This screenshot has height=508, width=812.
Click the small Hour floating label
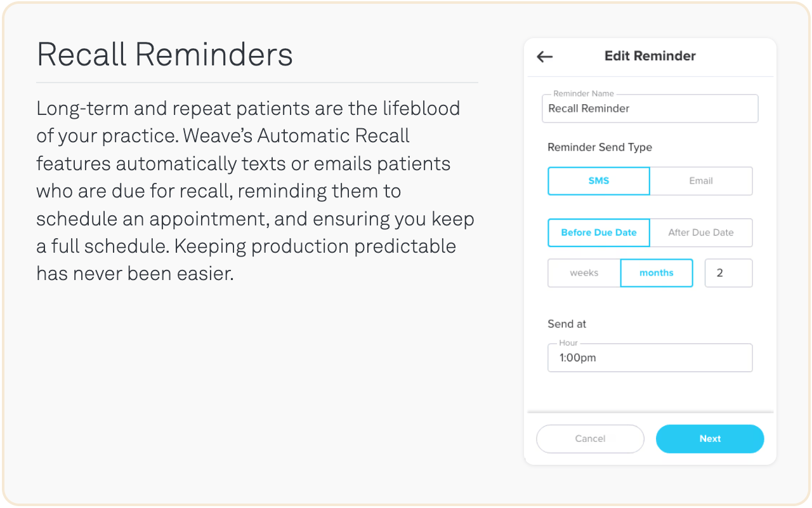pyautogui.click(x=568, y=344)
